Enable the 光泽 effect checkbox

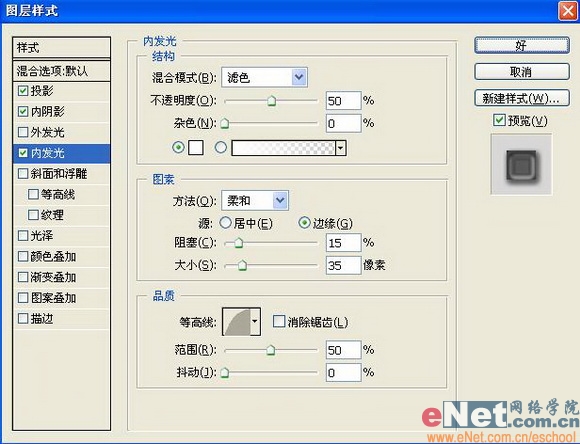23,236
